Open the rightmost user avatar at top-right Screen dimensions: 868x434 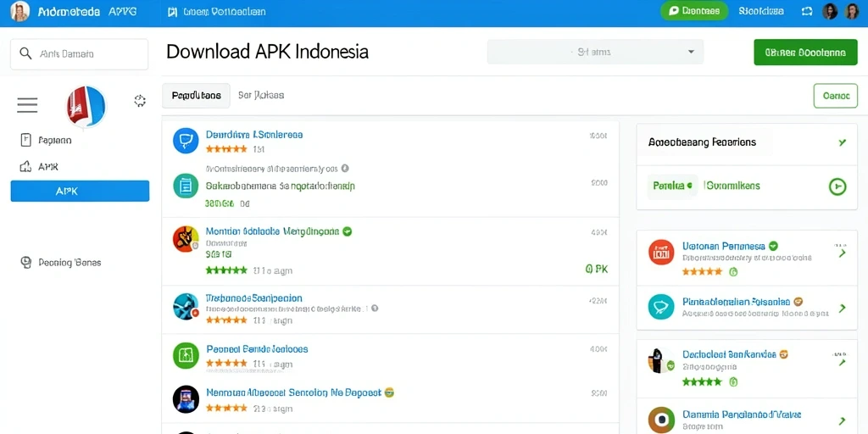tap(852, 11)
